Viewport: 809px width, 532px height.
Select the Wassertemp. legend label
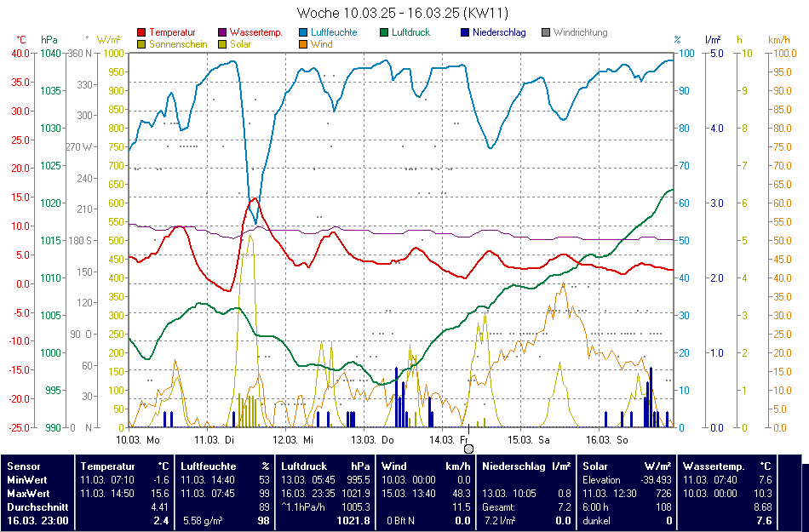256,32
